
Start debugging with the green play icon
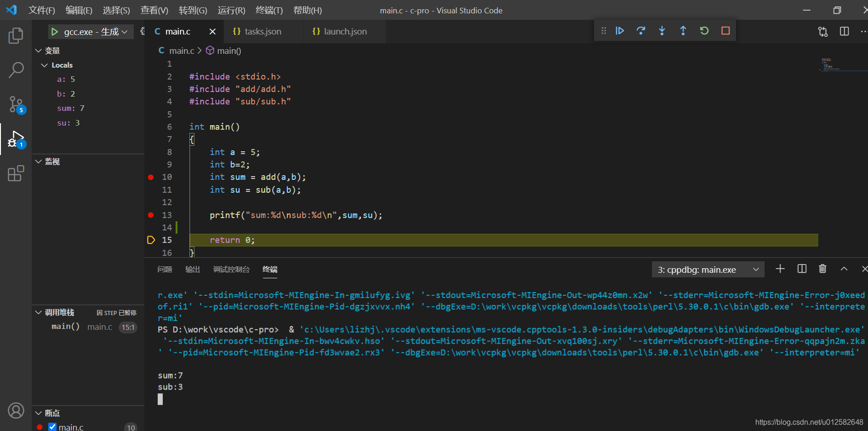(55, 32)
